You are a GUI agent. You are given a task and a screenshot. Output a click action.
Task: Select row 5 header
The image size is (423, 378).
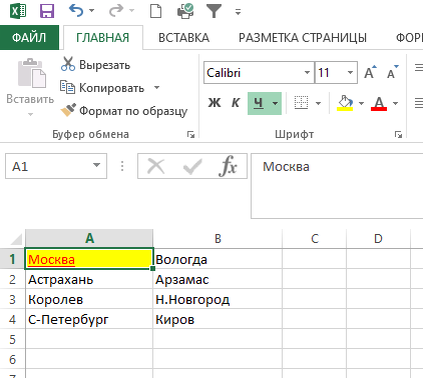click(12, 339)
